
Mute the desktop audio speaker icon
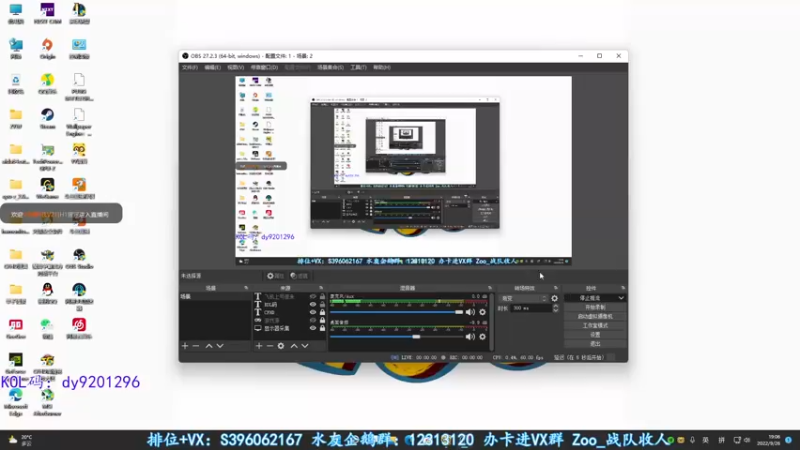pyautogui.click(x=470, y=337)
